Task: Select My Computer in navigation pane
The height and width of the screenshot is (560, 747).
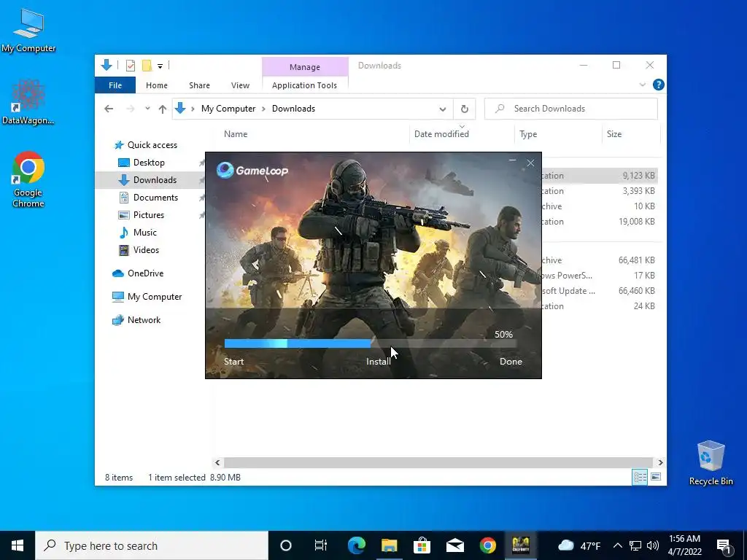Action: 155,297
